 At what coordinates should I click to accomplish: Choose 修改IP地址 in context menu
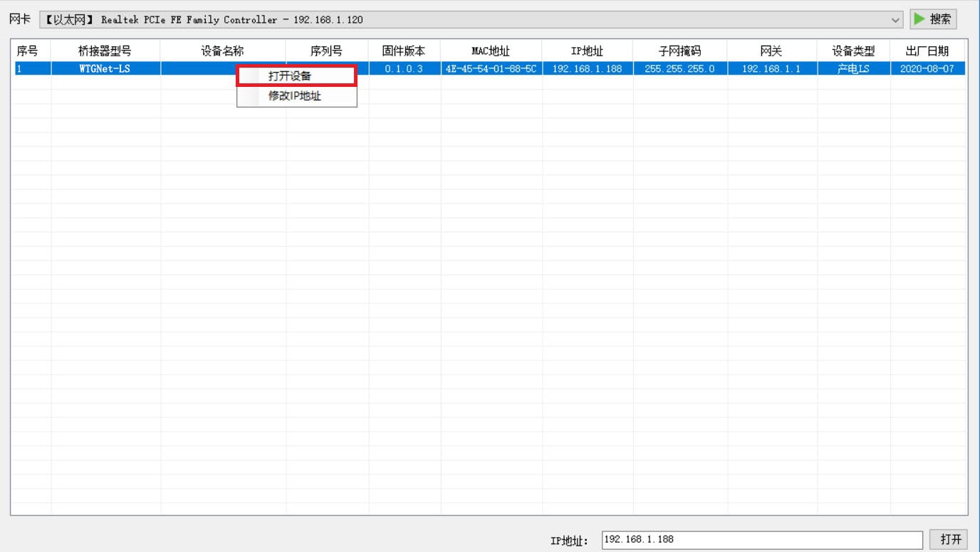(x=296, y=96)
